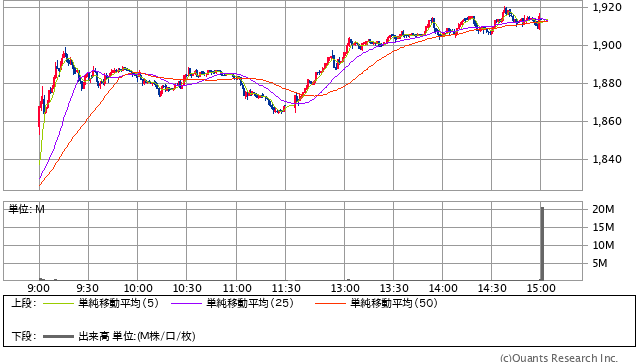Click the 13:00 time axis label
This screenshot has width=638, height=362.
pyautogui.click(x=345, y=288)
